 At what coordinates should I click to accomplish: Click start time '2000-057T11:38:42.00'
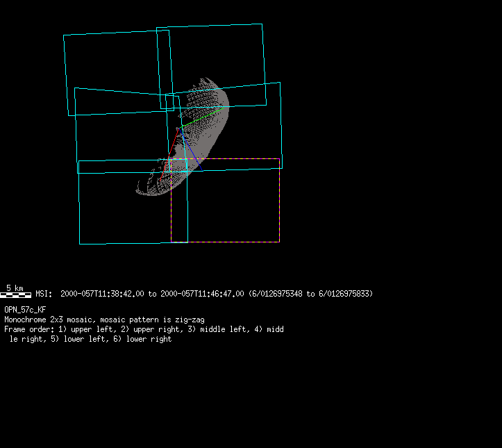click(102, 294)
